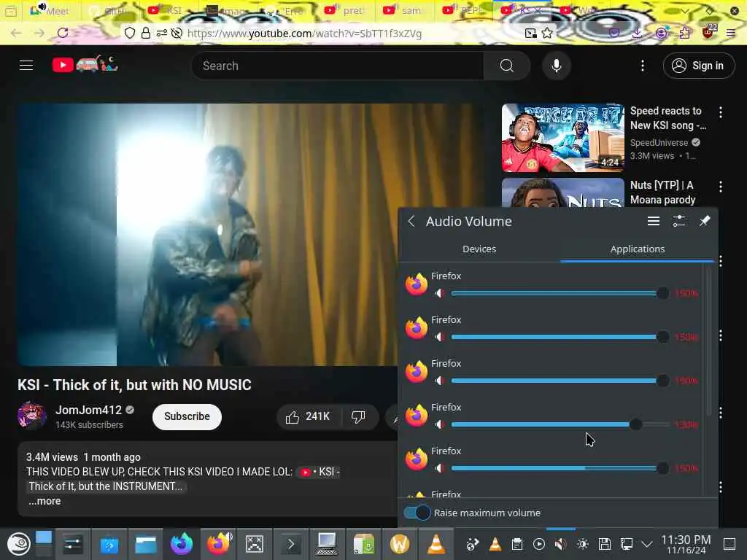Expand hidden system tray icons
The image size is (747, 560).
pyautogui.click(x=646, y=544)
